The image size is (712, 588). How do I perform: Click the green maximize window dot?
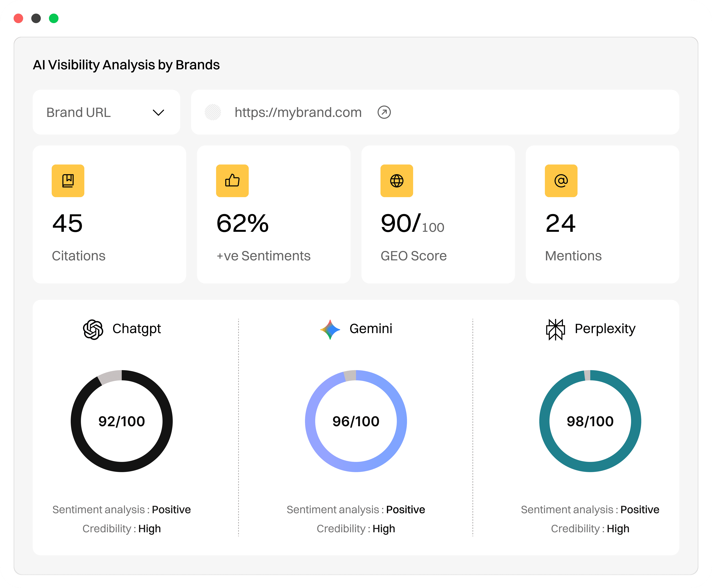tap(54, 18)
